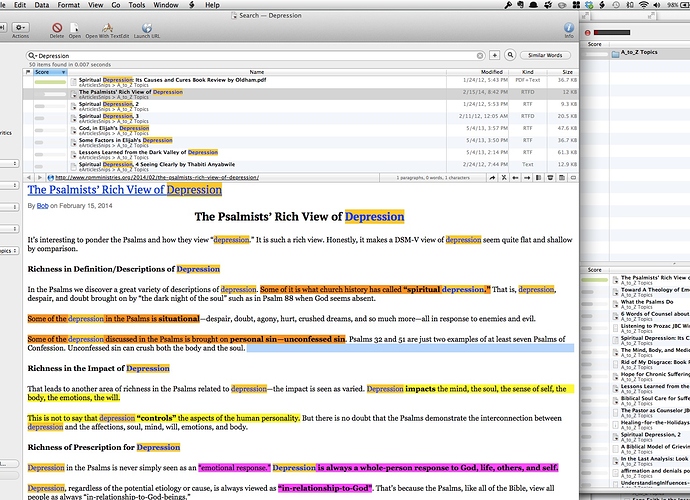Click the Launch URL toolbar icon

tap(147, 27)
